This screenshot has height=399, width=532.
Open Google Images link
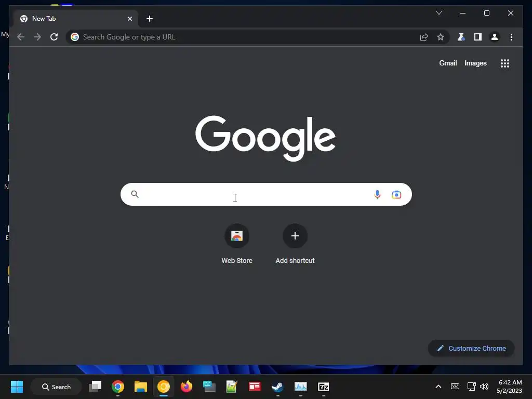[475, 63]
